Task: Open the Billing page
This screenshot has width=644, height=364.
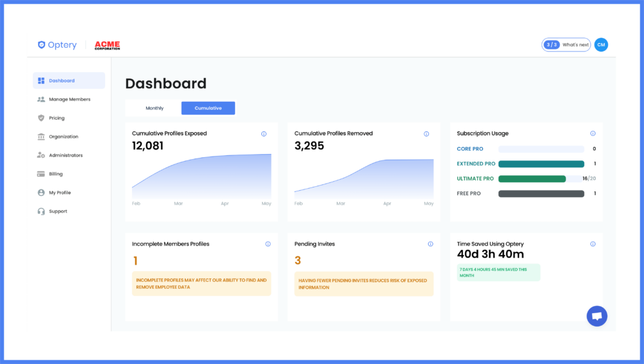Action: pyautogui.click(x=69, y=174)
